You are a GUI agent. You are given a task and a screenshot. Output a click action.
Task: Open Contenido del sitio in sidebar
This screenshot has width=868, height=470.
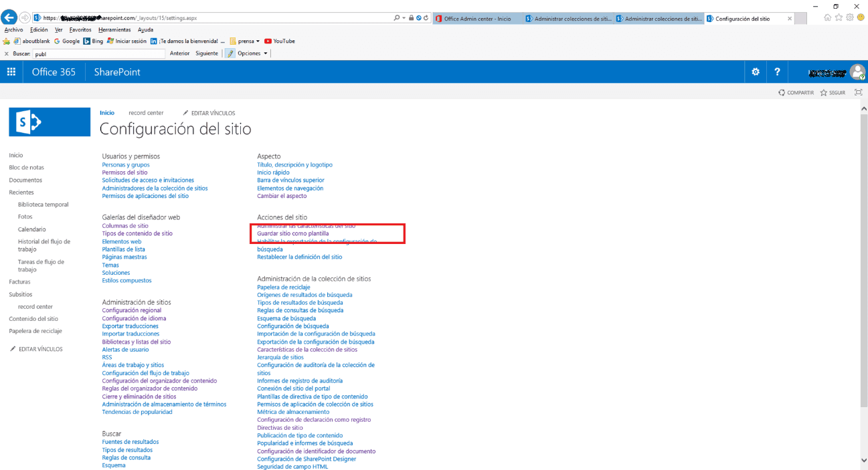pos(33,319)
